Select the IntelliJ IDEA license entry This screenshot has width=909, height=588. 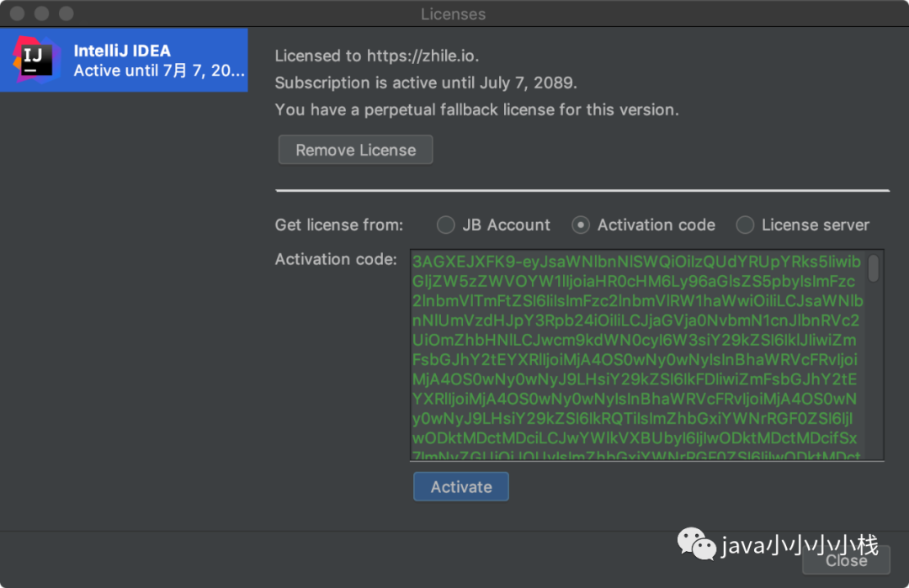(124, 60)
